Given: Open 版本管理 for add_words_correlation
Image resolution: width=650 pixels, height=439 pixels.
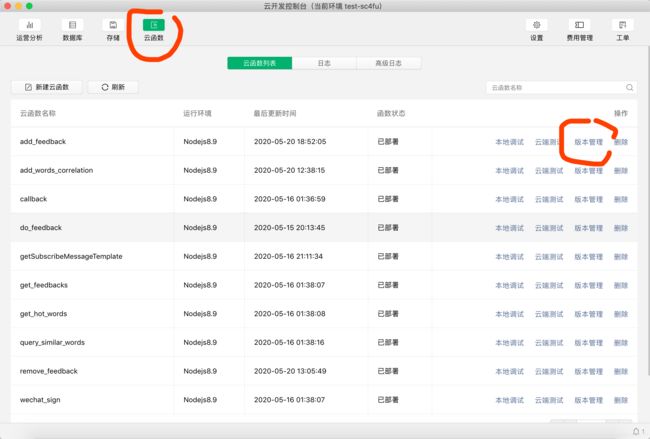Looking at the screenshot, I should tap(588, 170).
